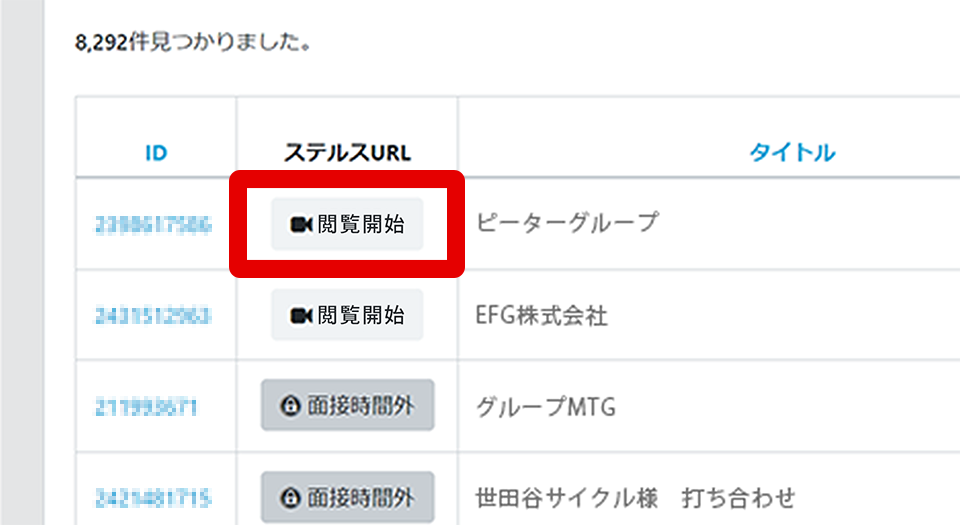Click the 8,292件見つかりました result count text
The image size is (960, 525).
click(x=193, y=42)
